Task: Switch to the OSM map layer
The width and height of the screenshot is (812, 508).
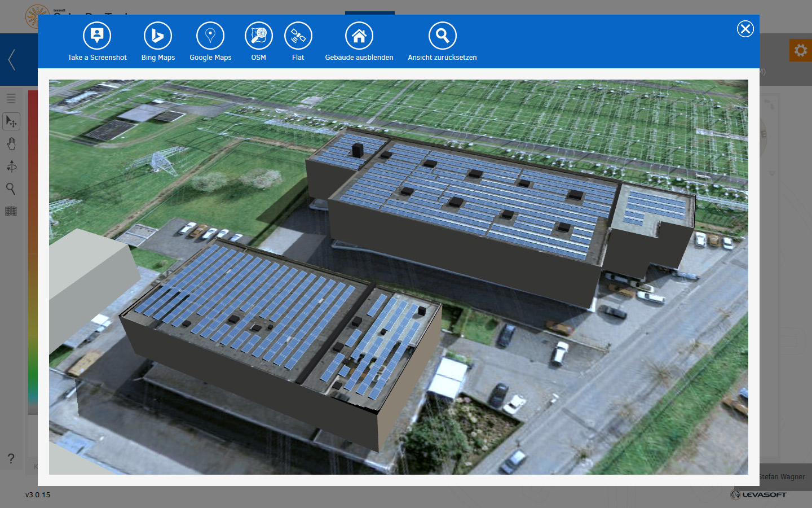Action: (259, 36)
